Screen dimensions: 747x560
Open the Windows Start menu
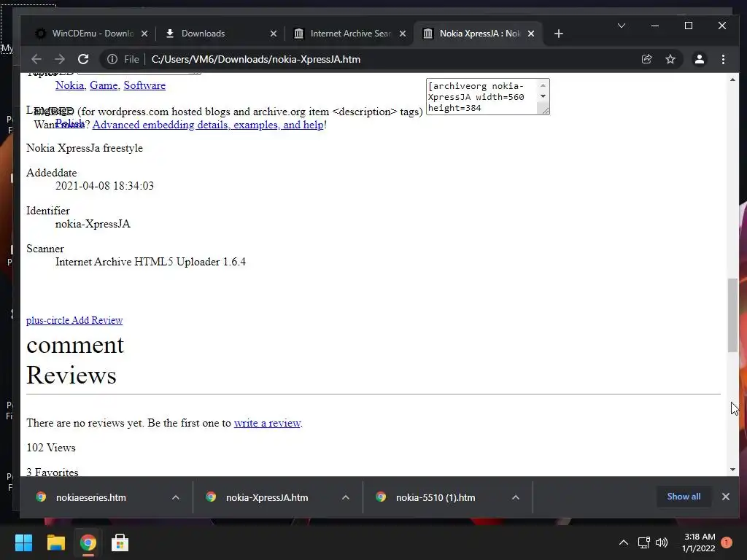23,542
